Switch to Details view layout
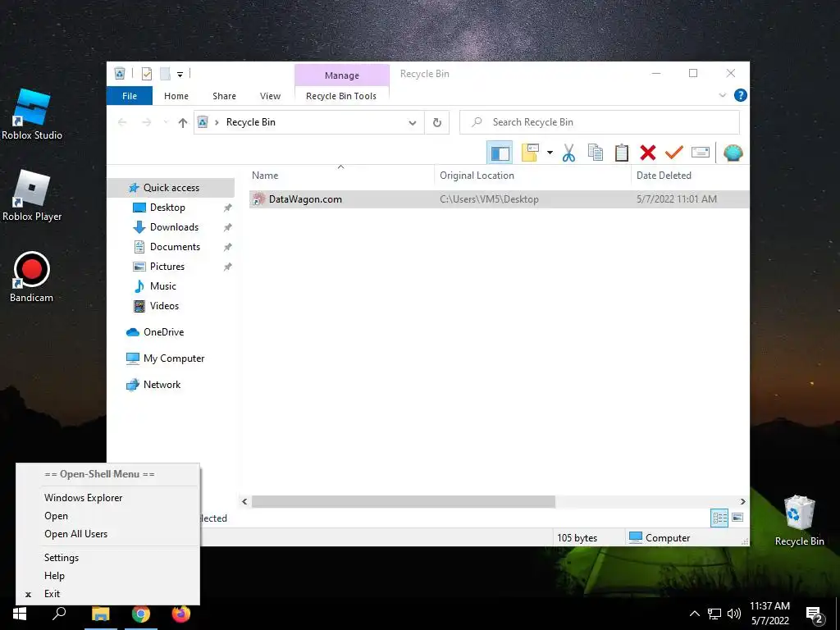 [x=719, y=518]
